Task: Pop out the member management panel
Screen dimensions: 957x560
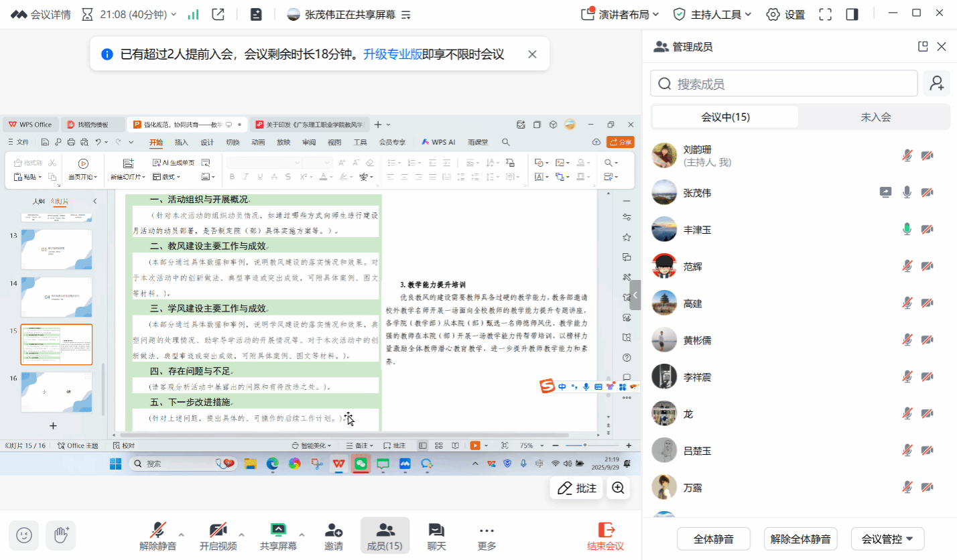Action: [x=923, y=46]
